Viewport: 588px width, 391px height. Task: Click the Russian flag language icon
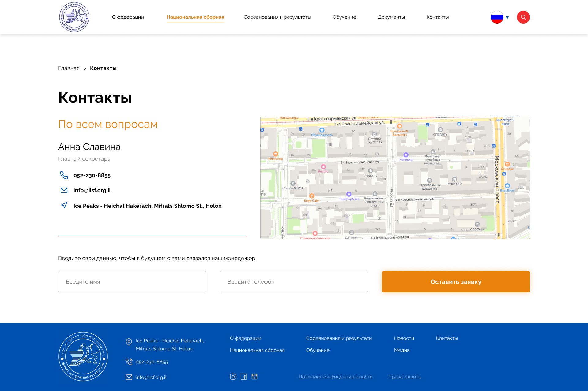[497, 17]
